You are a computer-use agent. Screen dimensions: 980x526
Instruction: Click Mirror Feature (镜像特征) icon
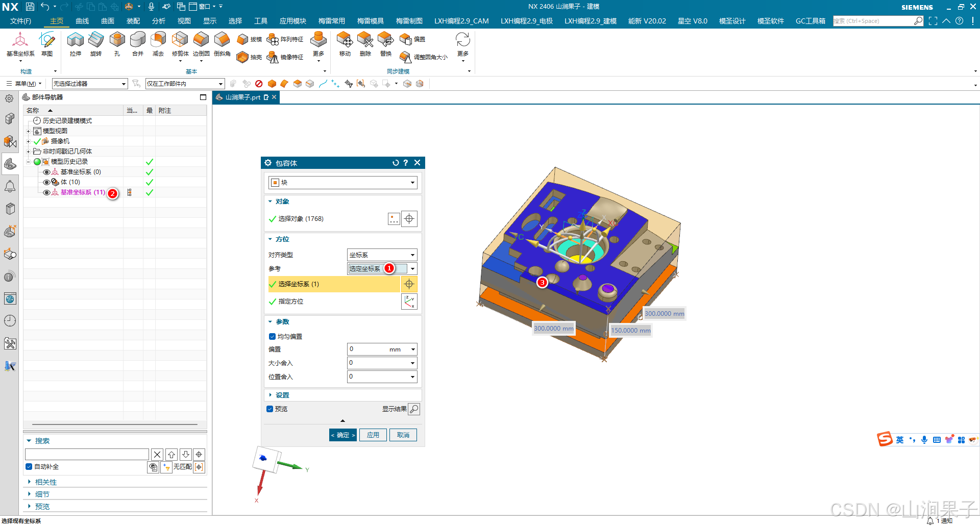[x=273, y=57]
